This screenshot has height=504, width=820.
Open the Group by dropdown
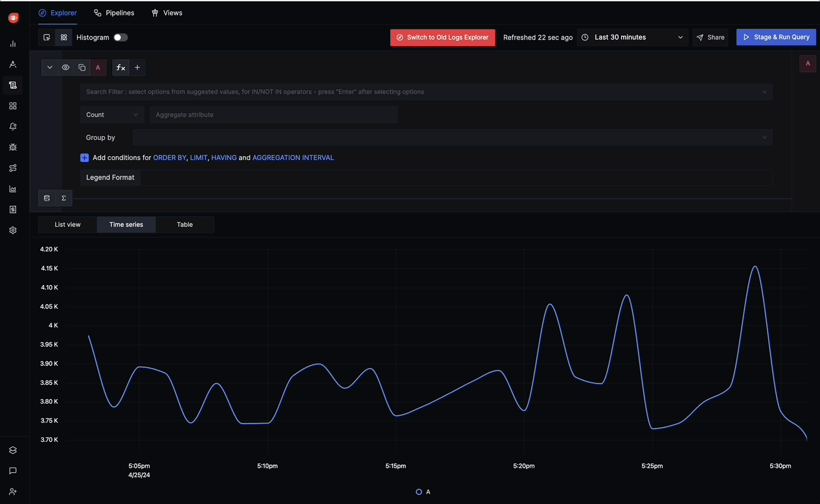coord(453,137)
